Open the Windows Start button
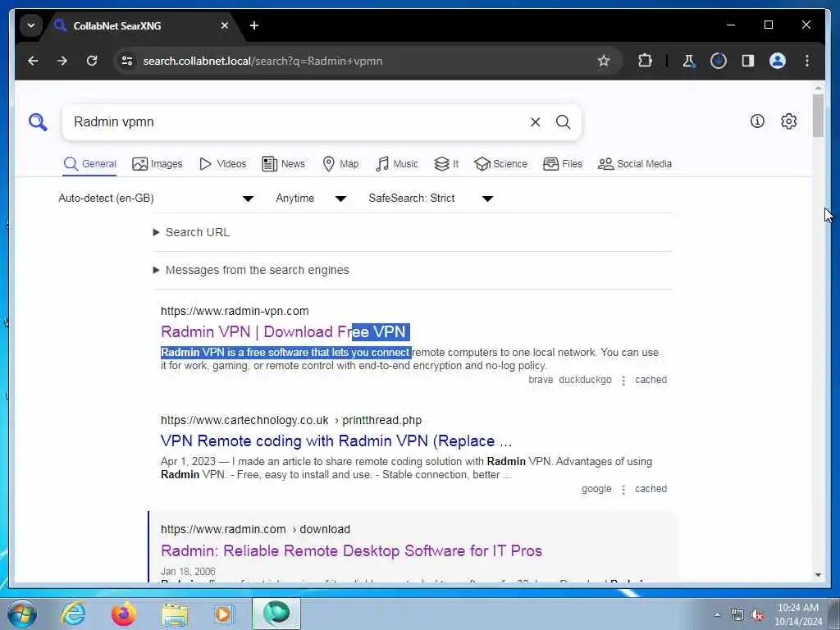Viewport: 840px width, 630px height. pyautogui.click(x=22, y=614)
